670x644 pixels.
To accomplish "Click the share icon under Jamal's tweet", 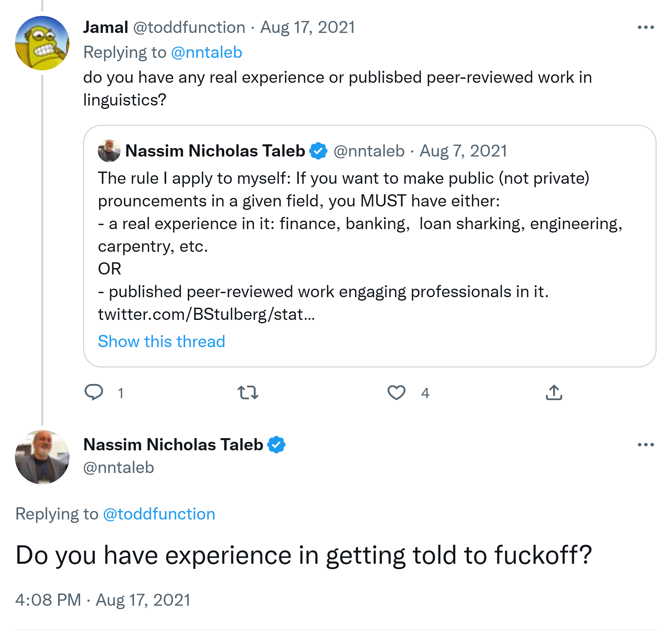I will coord(554,392).
